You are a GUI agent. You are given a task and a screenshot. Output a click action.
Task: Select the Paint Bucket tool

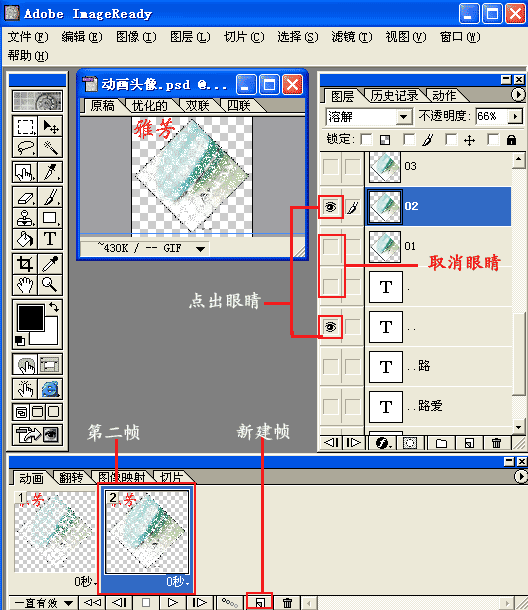tap(25, 239)
